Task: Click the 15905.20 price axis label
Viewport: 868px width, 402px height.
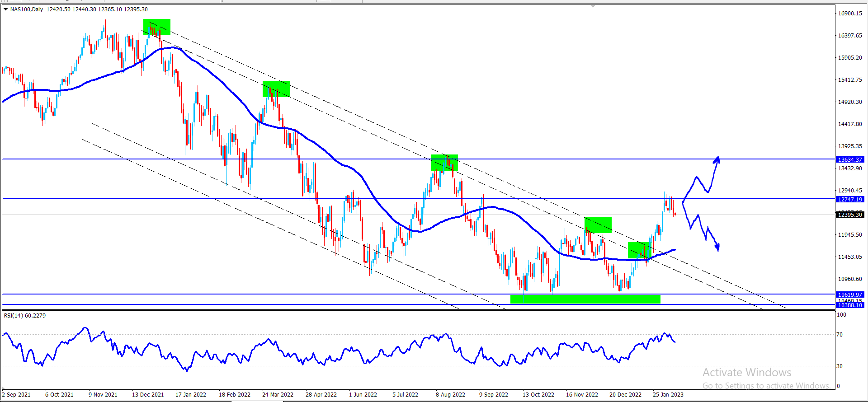Action: (x=850, y=58)
